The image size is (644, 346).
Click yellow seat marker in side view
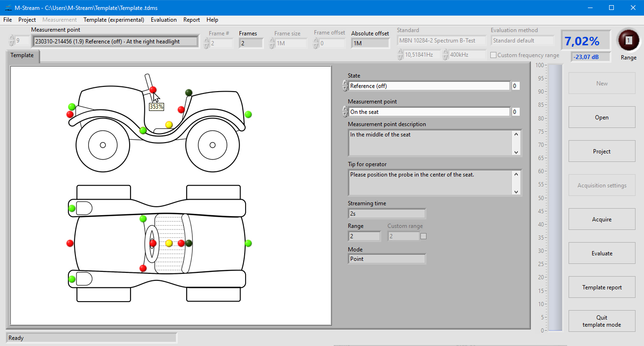169,125
